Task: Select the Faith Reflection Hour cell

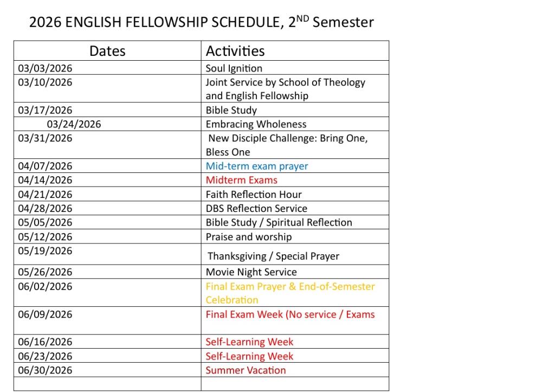Action: point(254,194)
